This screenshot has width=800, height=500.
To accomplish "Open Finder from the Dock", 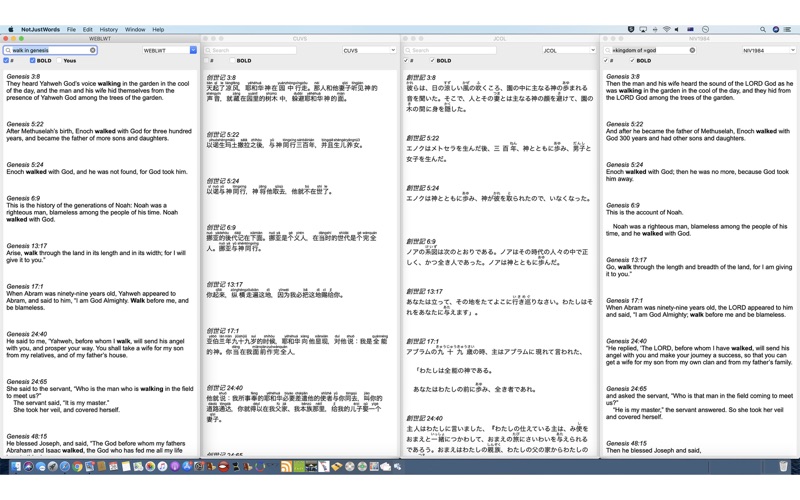I will coord(16,466).
